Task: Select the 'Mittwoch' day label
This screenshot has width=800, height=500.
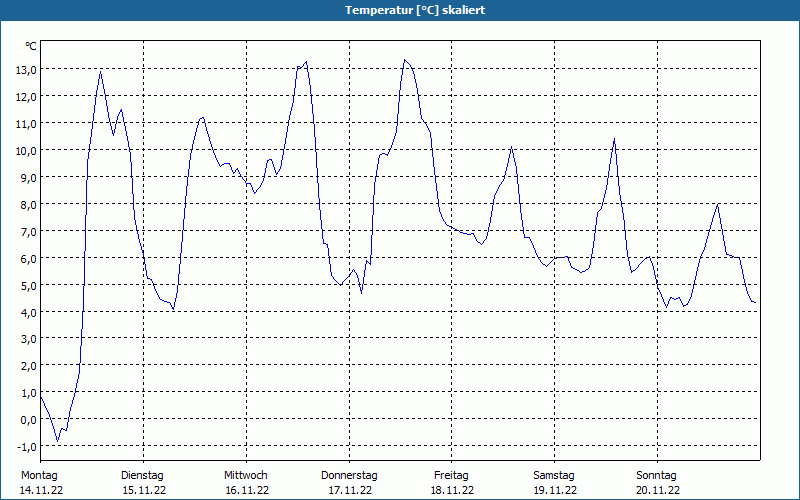Action: (x=245, y=476)
